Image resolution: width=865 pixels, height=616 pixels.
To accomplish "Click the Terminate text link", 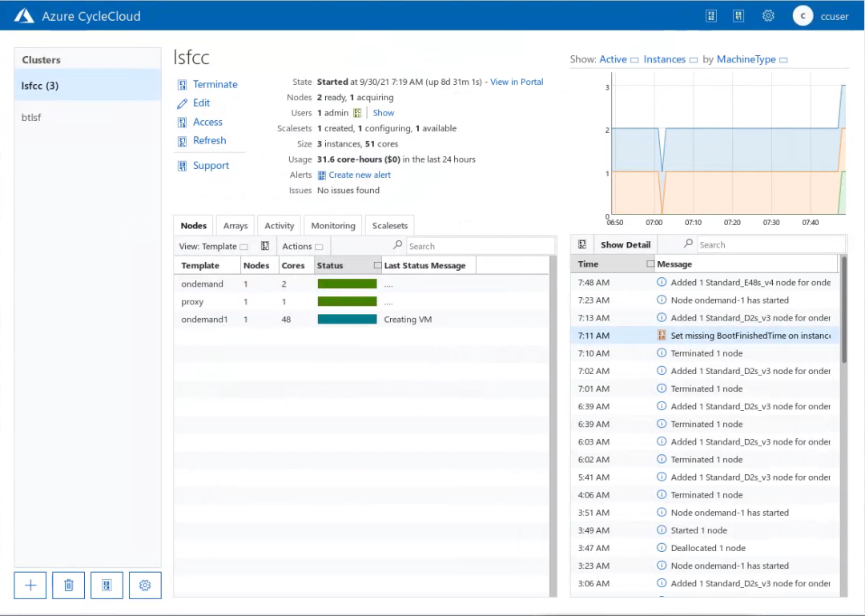I will click(x=215, y=84).
